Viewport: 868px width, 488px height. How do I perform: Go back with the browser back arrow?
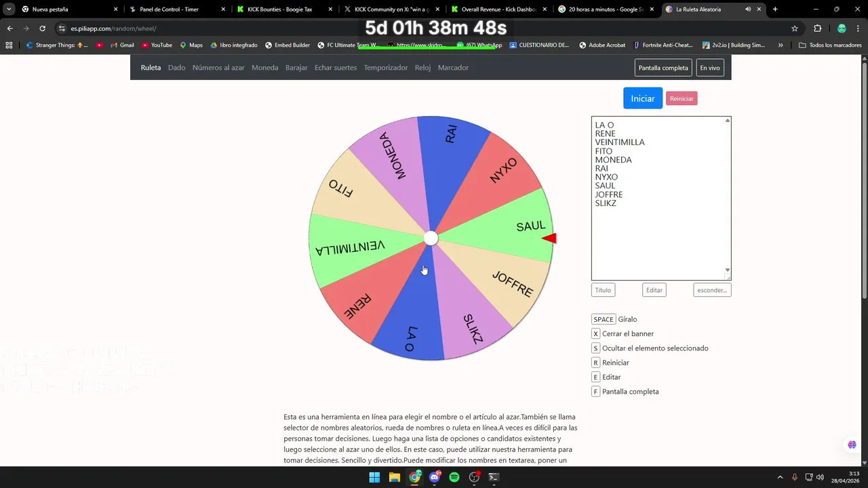tap(9, 28)
